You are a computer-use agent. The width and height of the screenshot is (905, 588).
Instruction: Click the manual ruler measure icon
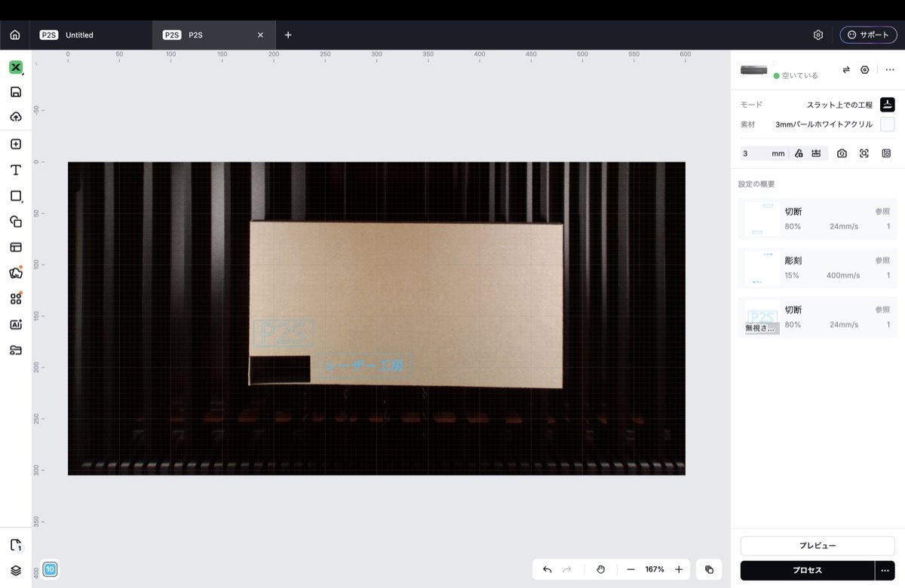click(816, 153)
